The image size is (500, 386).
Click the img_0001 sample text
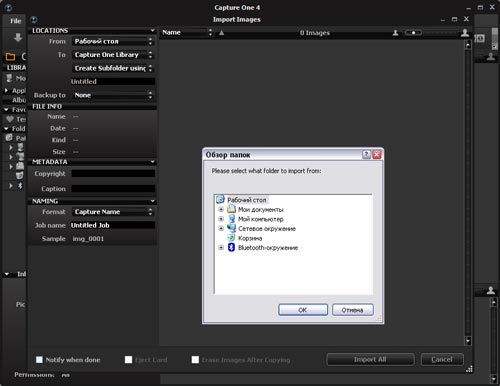tap(88, 239)
